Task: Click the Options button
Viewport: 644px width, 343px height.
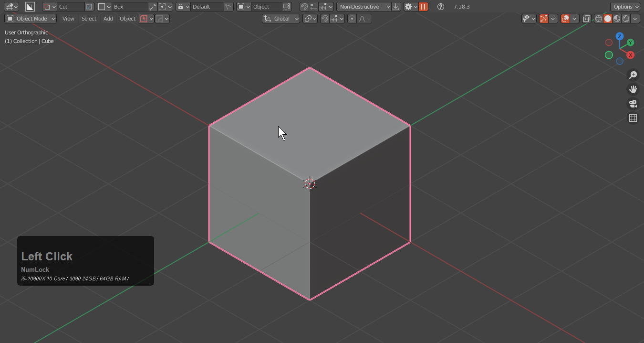Action: [x=625, y=7]
